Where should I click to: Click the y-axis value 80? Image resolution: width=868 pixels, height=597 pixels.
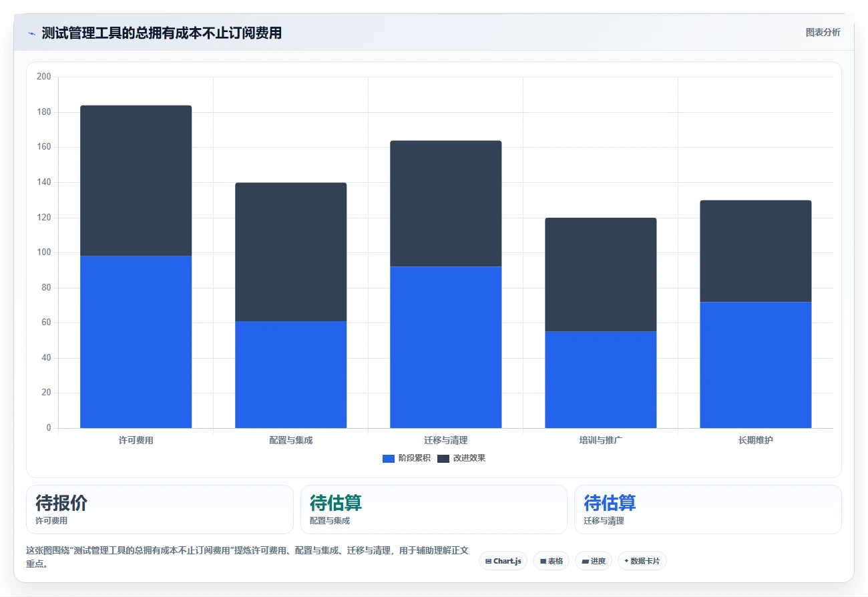46,288
